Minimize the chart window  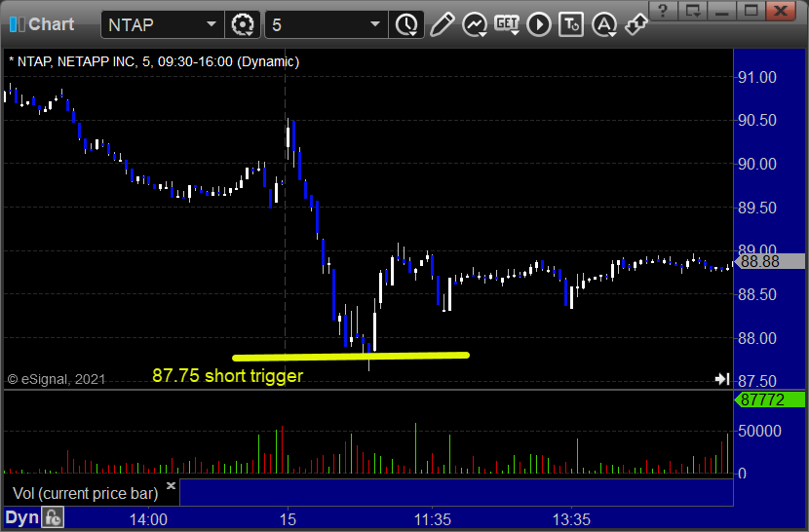tap(721, 11)
